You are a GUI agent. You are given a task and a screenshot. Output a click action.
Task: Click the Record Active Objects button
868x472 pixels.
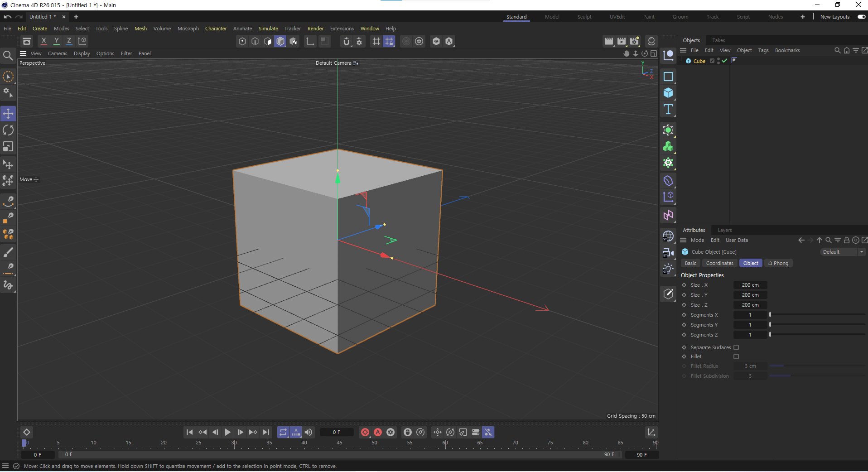365,432
